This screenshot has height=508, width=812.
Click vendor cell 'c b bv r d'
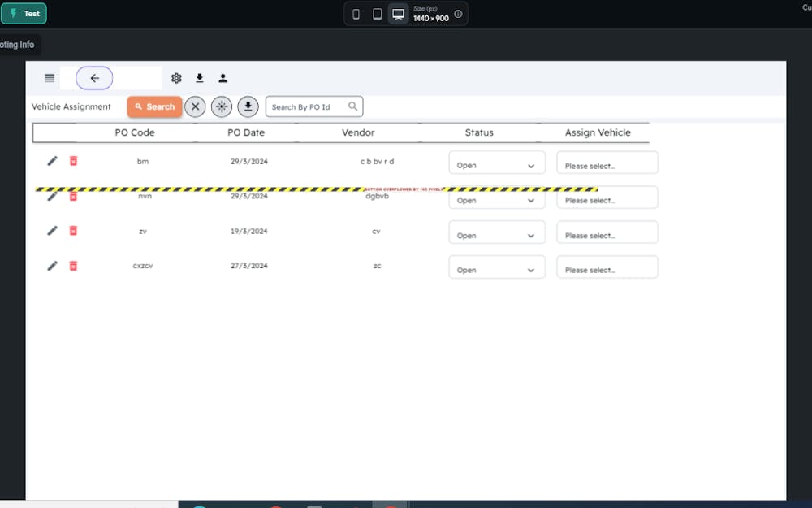[377, 161]
